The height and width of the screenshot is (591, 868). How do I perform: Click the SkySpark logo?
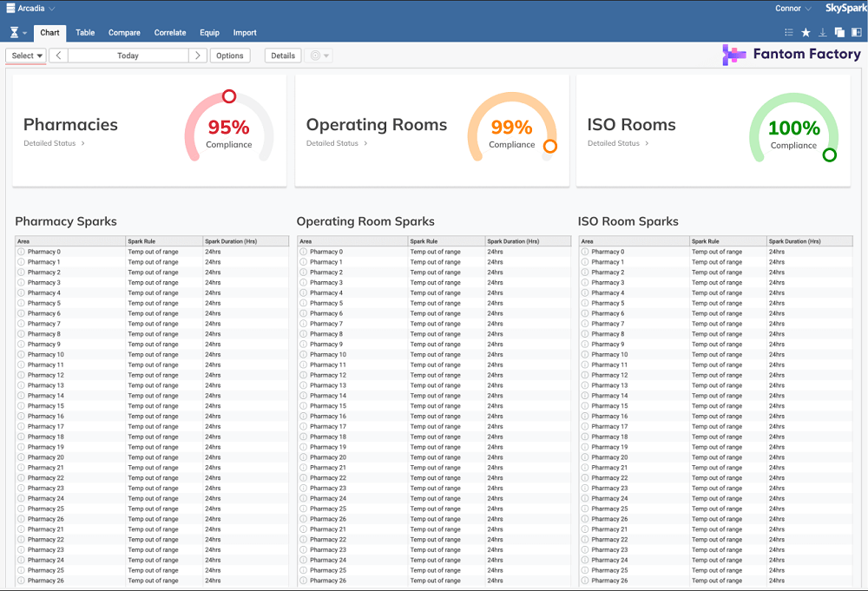pos(845,9)
